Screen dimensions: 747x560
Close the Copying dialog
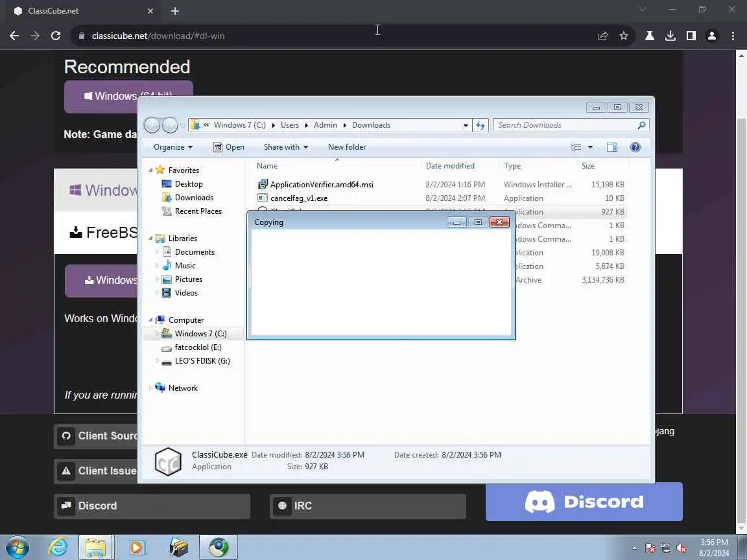tap(499, 222)
